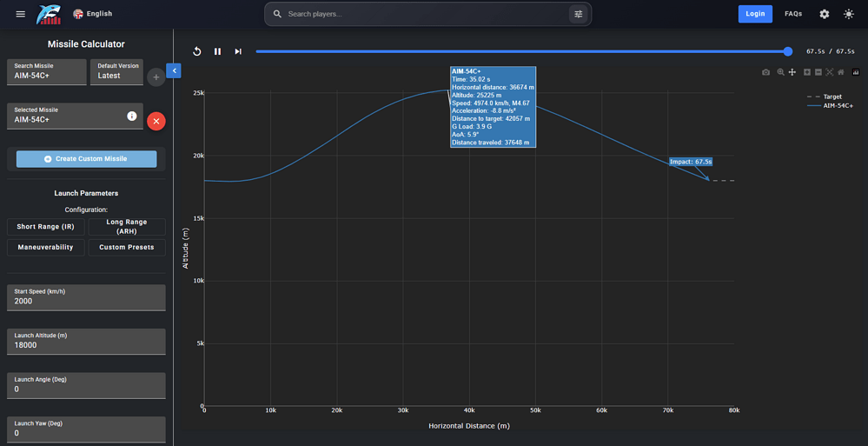Click the plot Autoscale icon
Viewport: 868px width, 446px height.
(x=829, y=72)
